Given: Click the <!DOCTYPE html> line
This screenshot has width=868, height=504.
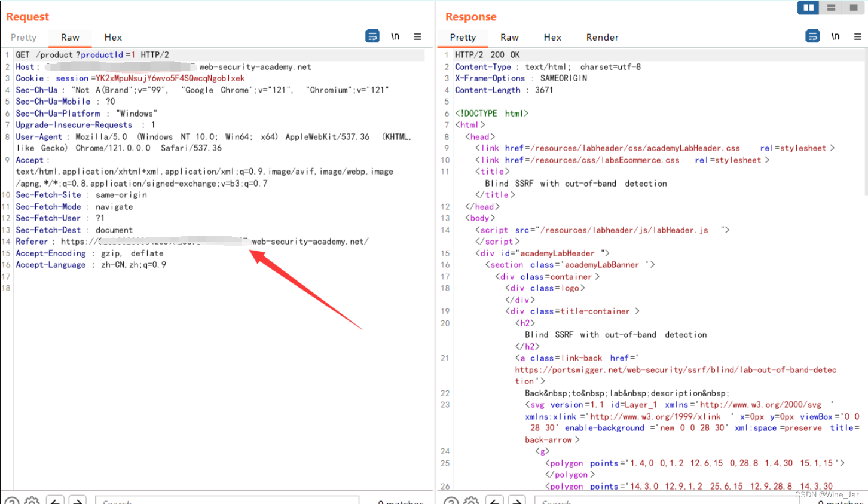Looking at the screenshot, I should click(x=491, y=113).
